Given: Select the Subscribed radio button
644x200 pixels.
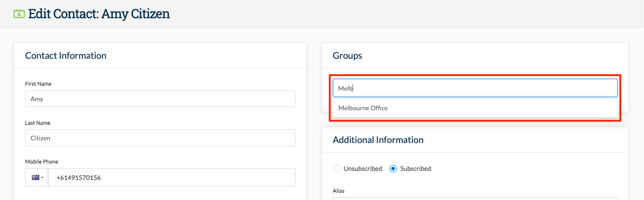Looking at the screenshot, I should click(x=393, y=169).
